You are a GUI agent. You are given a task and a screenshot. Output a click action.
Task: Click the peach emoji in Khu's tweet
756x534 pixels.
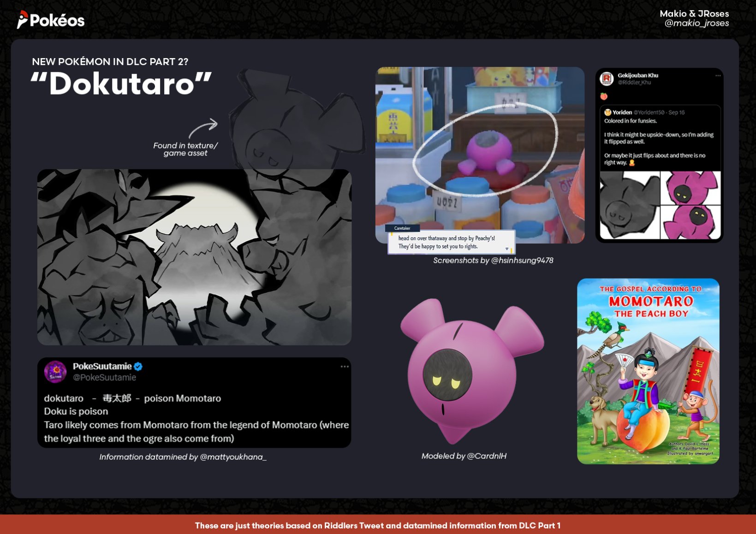tap(604, 96)
